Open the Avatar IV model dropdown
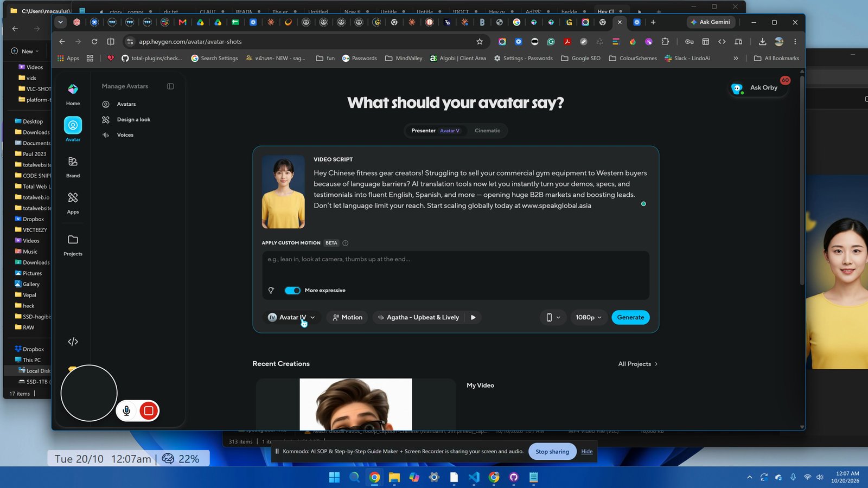The width and height of the screenshot is (868, 488). (292, 318)
